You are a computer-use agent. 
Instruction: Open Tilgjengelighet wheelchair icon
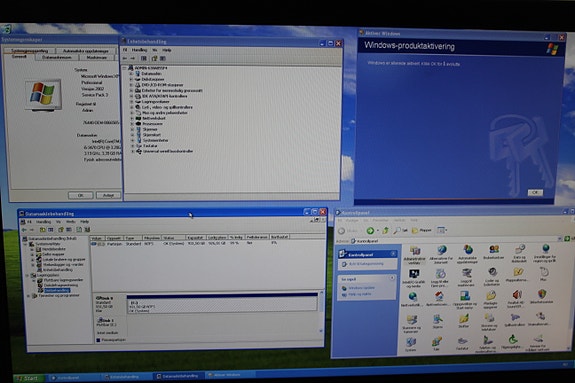pos(513,342)
